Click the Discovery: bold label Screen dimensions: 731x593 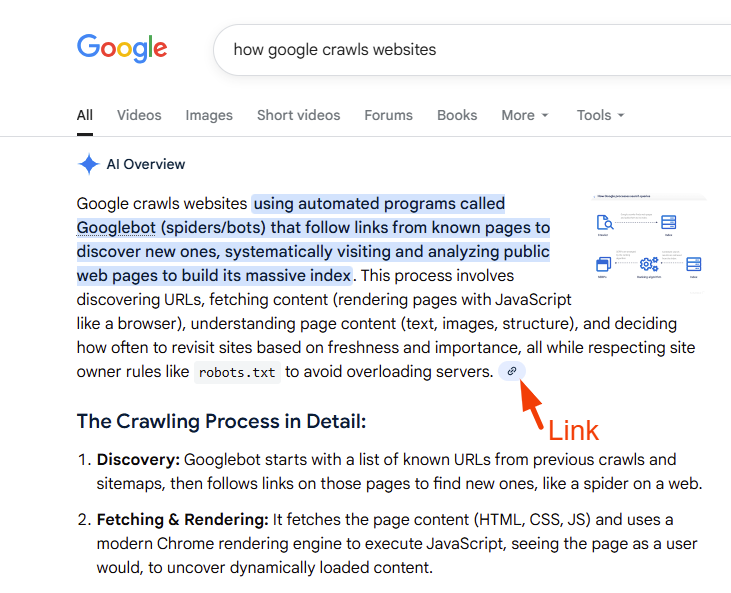tap(138, 460)
